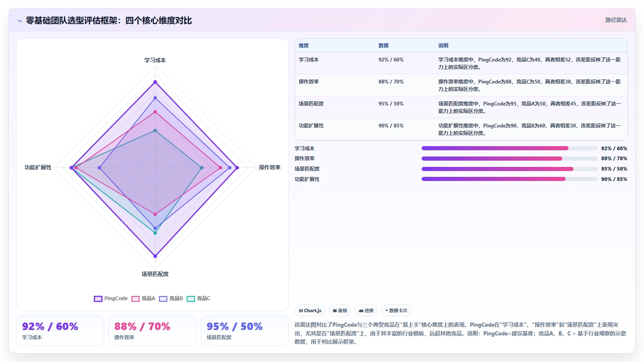Select the 功能扩展性 table row label
The width and height of the screenshot is (644, 362).
[311, 126]
